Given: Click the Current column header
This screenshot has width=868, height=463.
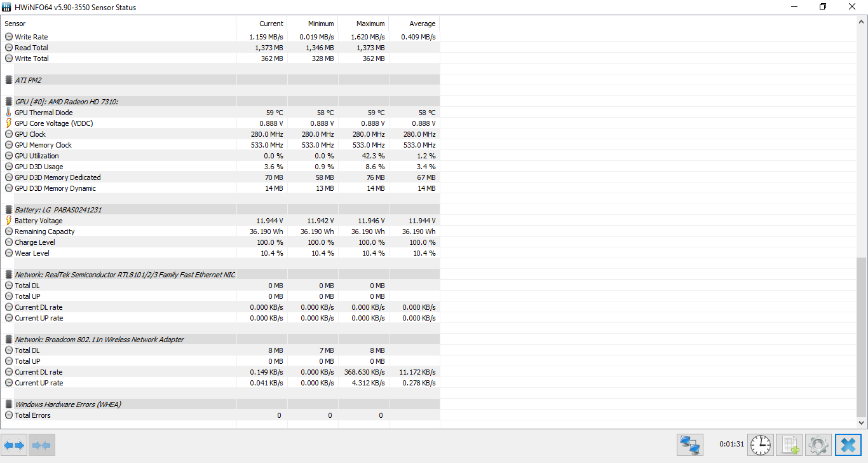Looking at the screenshot, I should 261,24.
